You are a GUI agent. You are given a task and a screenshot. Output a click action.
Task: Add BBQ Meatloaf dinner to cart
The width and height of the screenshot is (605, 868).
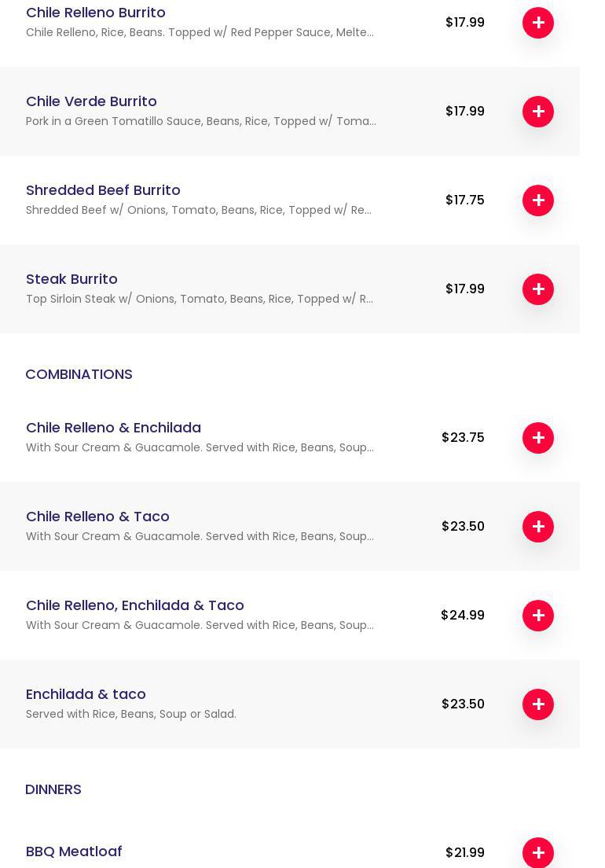point(538,852)
